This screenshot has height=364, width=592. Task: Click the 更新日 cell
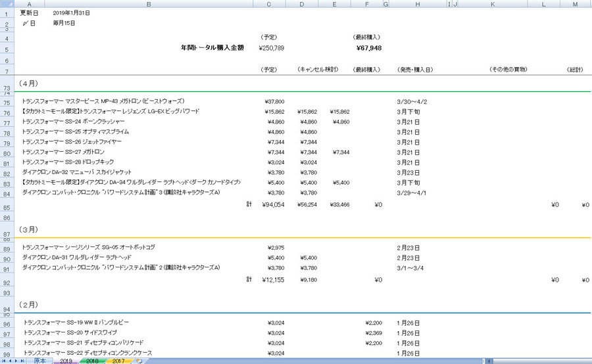29,13
